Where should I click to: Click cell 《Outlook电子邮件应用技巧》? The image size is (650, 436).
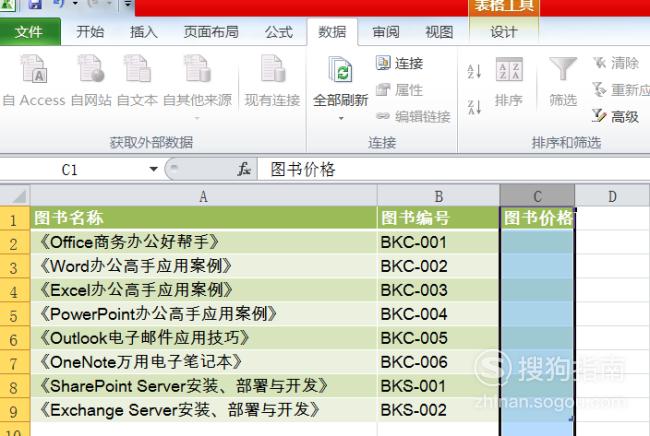click(204, 338)
